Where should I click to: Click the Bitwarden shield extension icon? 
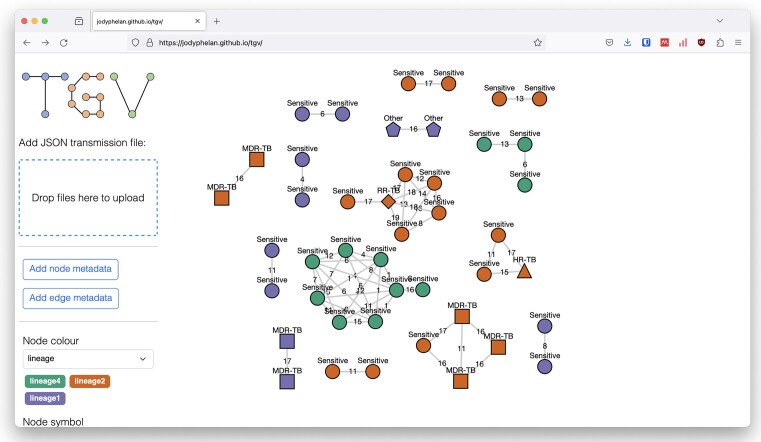point(646,43)
